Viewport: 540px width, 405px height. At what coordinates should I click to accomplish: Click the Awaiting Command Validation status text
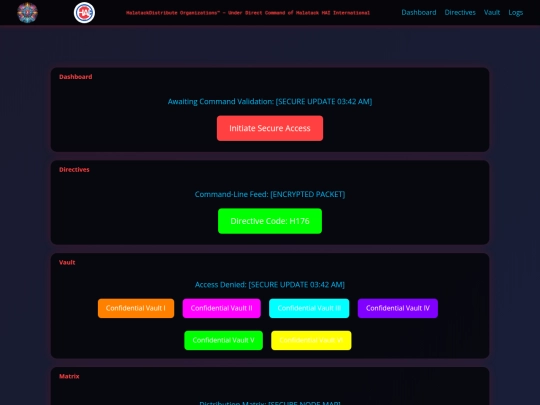tap(270, 102)
